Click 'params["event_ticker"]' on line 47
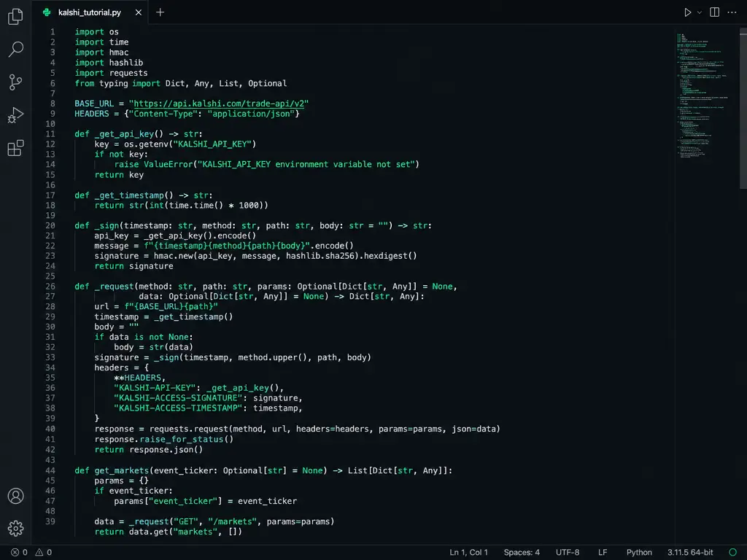 point(169,501)
